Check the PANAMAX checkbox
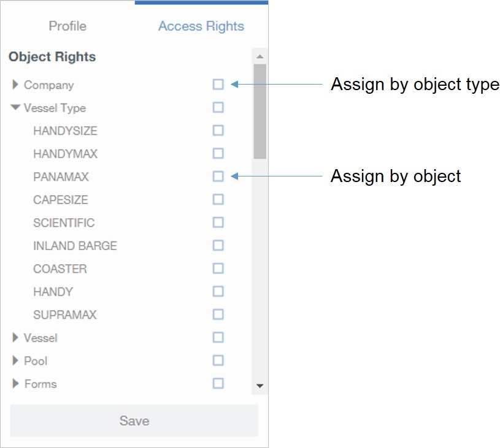The width and height of the screenshot is (500, 448). point(218,177)
